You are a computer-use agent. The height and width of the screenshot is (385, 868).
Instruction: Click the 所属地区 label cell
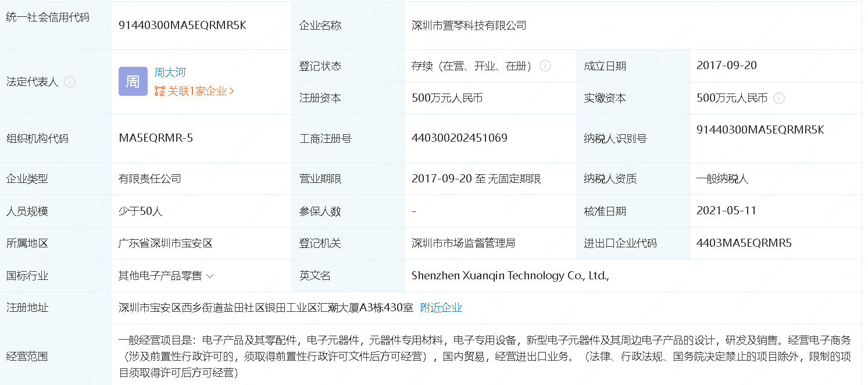55,243
